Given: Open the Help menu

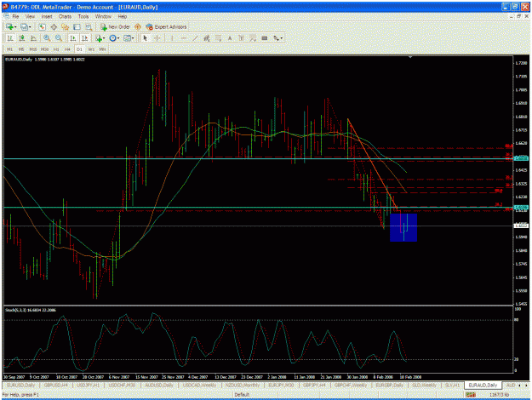Looking at the screenshot, I should coord(123,16).
